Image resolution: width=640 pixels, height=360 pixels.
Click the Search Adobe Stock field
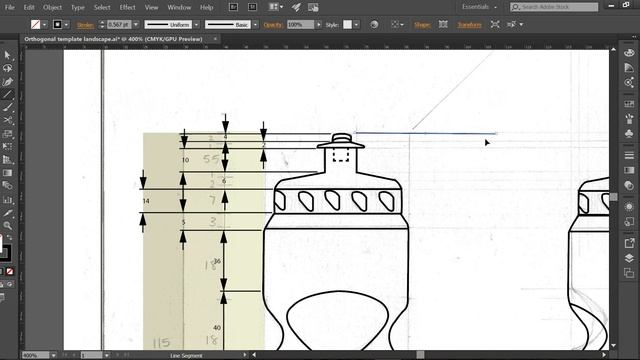pyautogui.click(x=554, y=7)
